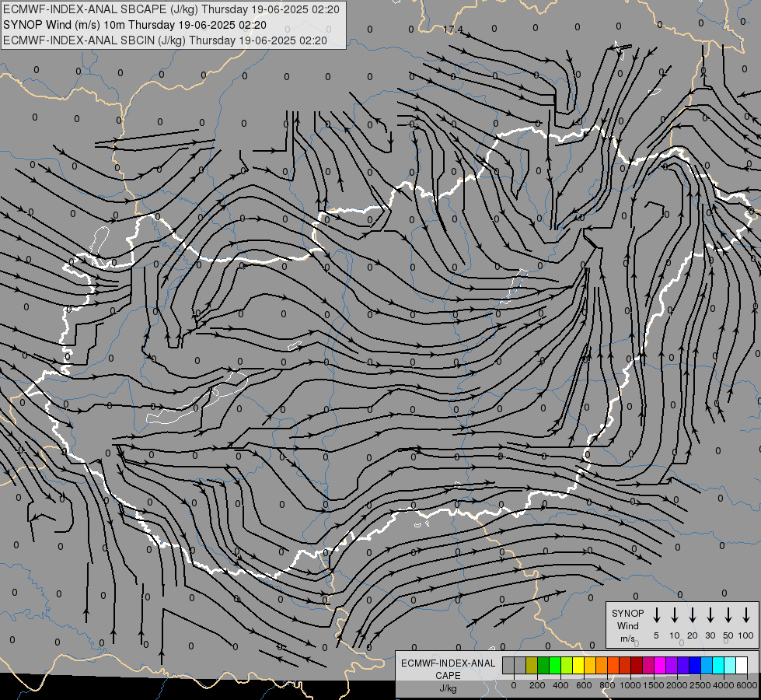Viewport: 761px width, 700px height.
Task: Click the 100 label in the wind legend
Action: pyautogui.click(x=746, y=635)
